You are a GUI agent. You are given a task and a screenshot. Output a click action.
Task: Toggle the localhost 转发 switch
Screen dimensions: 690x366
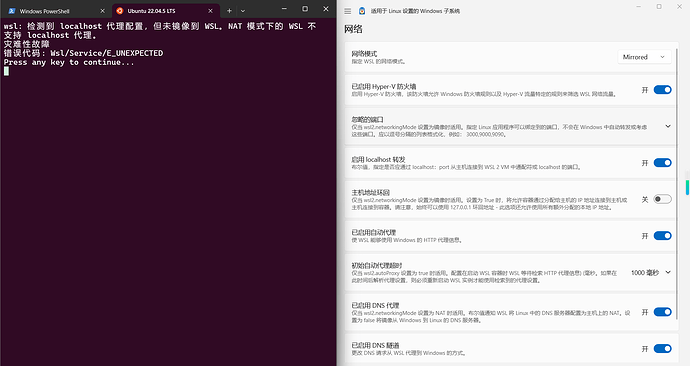pos(662,163)
